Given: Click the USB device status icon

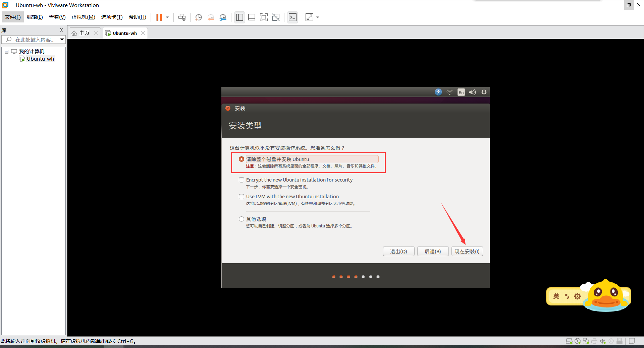Looking at the screenshot, I should coord(620,341).
